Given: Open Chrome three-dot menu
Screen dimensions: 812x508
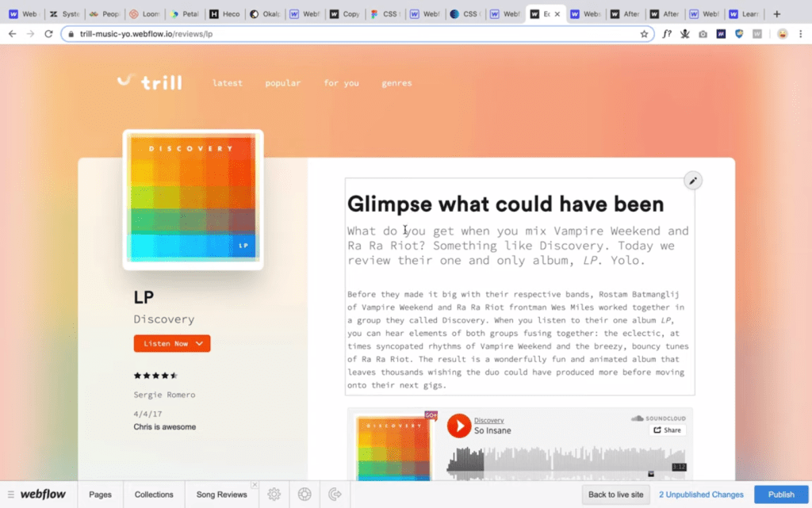Looking at the screenshot, I should [801, 34].
